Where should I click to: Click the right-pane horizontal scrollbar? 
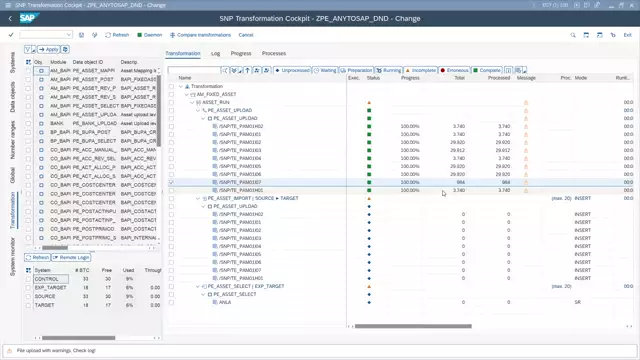[x=413, y=326]
